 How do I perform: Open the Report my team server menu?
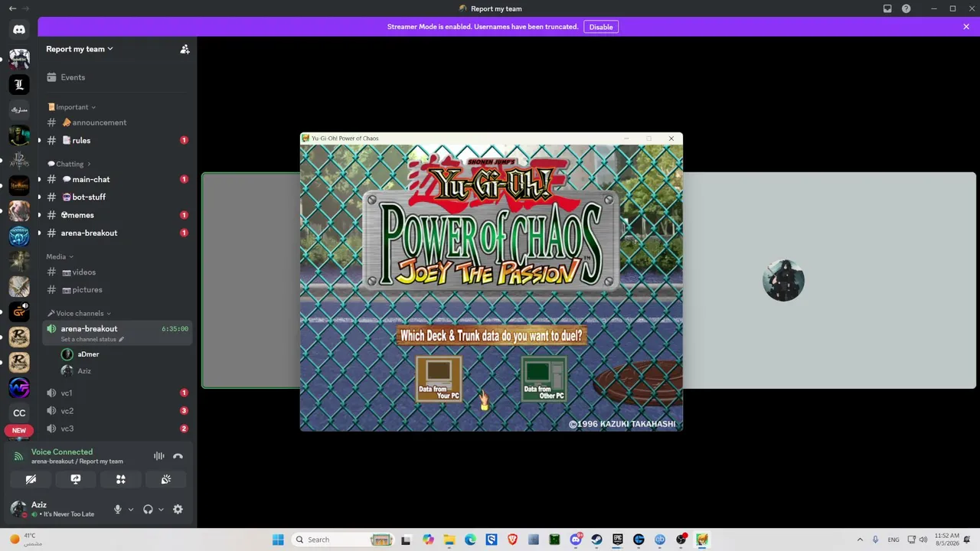[80, 49]
